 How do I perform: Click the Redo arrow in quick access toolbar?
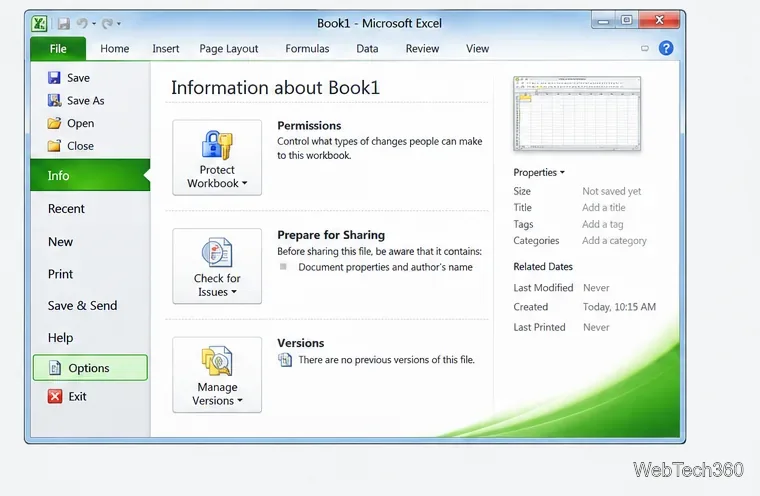(107, 23)
